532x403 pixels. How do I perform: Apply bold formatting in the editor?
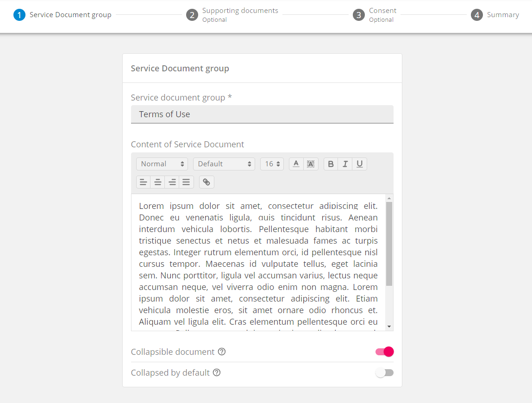(331, 164)
